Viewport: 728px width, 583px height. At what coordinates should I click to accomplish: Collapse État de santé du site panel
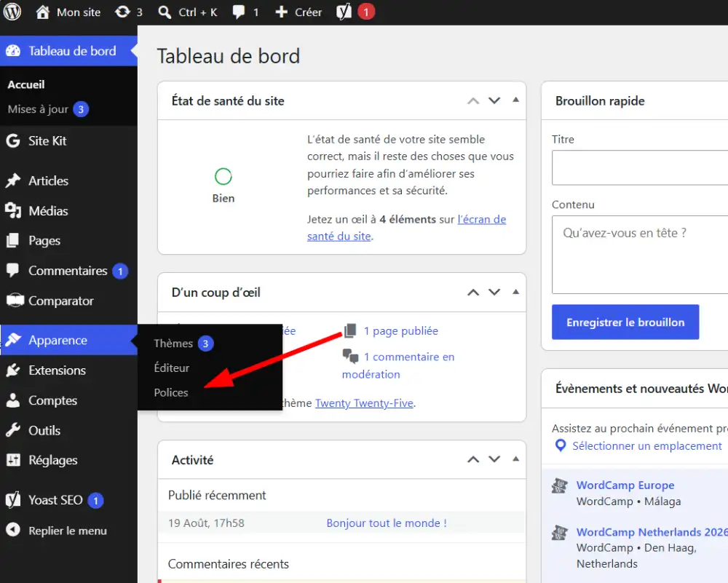[x=515, y=100]
